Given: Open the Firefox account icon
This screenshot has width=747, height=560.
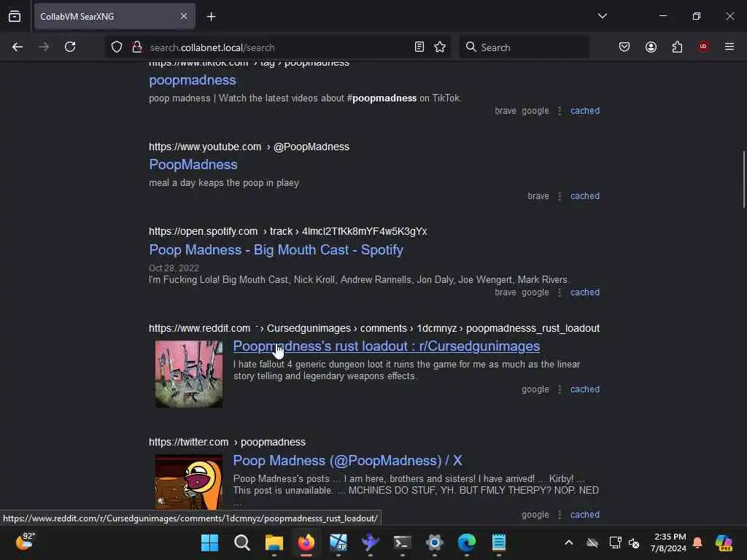Looking at the screenshot, I should point(651,47).
